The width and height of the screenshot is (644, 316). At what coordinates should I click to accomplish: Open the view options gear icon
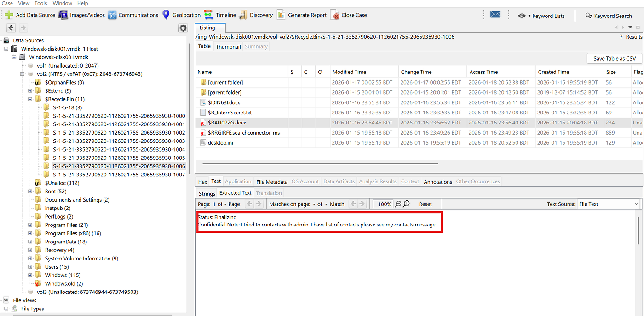[x=183, y=28]
